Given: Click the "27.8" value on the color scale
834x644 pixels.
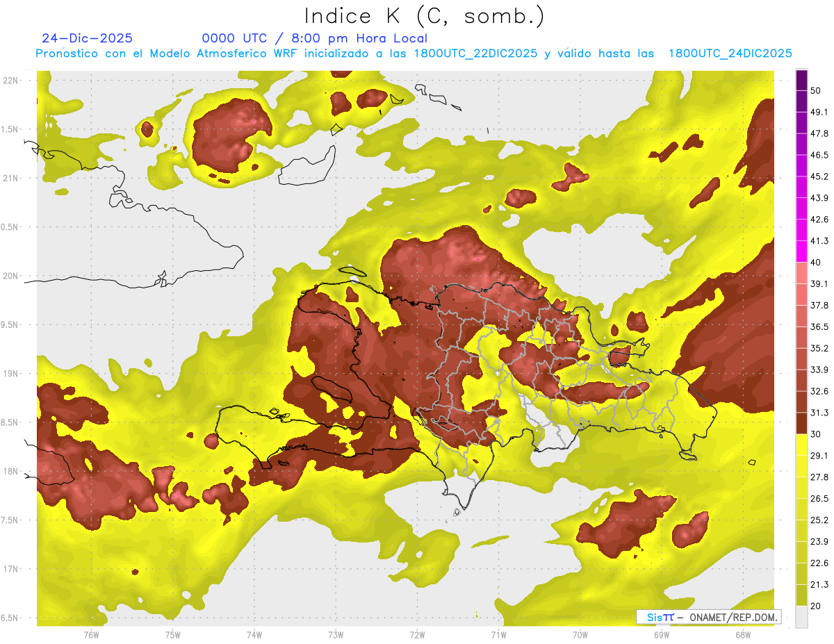Looking at the screenshot, I should tap(819, 477).
